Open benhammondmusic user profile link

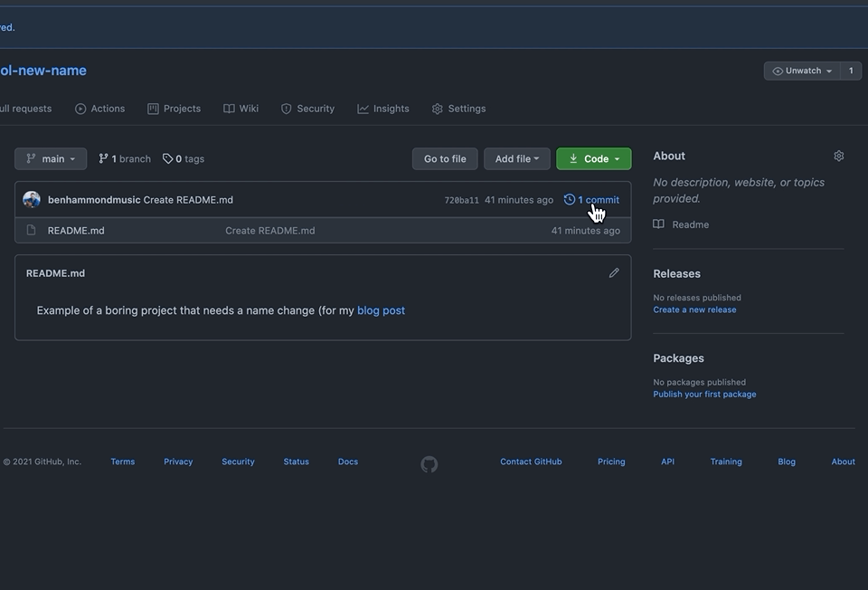(x=94, y=200)
